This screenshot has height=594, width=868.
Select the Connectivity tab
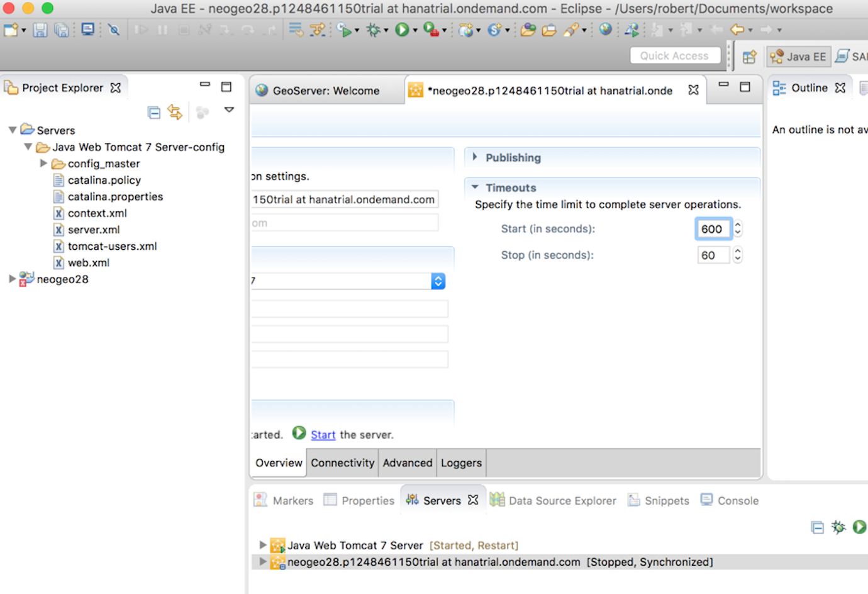click(x=342, y=463)
